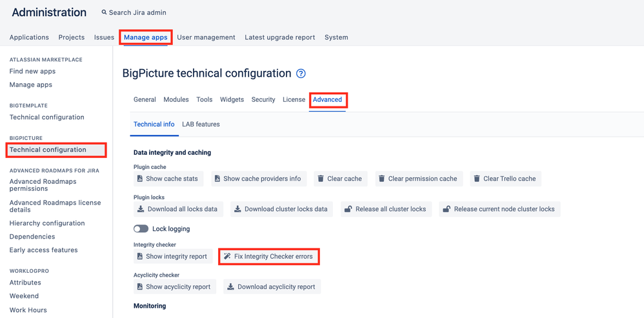Open User management menu
Viewport: 644px width, 318px height.
[x=206, y=37]
